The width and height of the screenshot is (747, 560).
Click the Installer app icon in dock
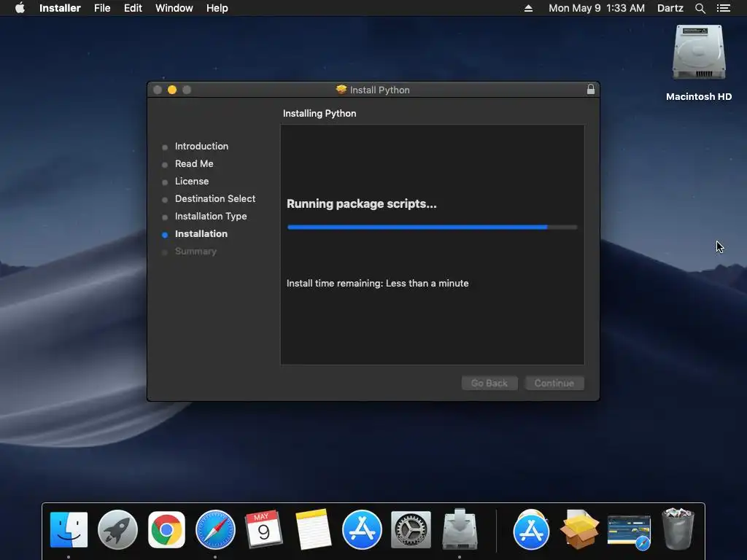coord(460,529)
